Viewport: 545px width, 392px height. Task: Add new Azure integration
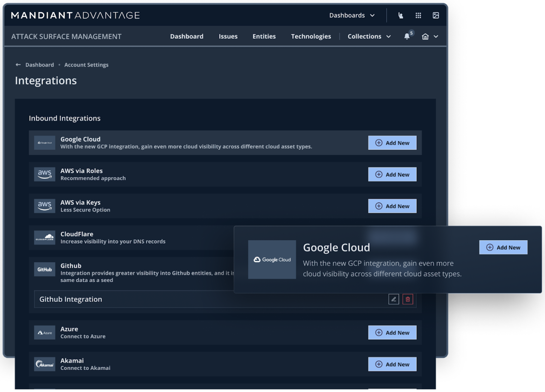coord(392,333)
